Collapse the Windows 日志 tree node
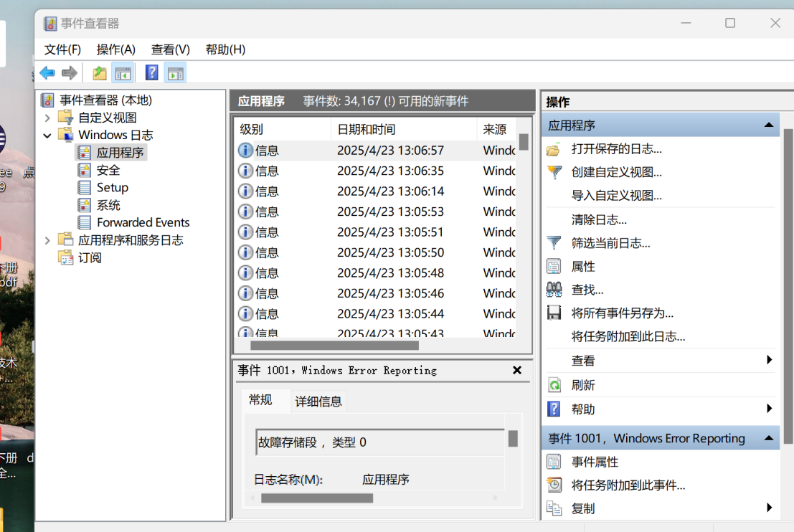The width and height of the screenshot is (794, 532). coord(47,136)
